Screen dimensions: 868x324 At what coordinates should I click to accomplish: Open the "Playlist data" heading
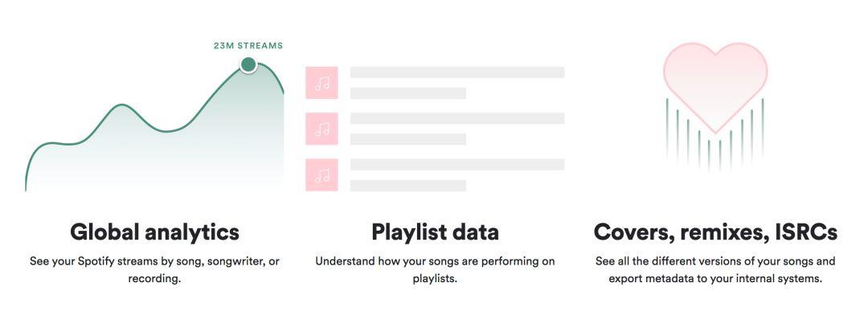pyautogui.click(x=435, y=232)
